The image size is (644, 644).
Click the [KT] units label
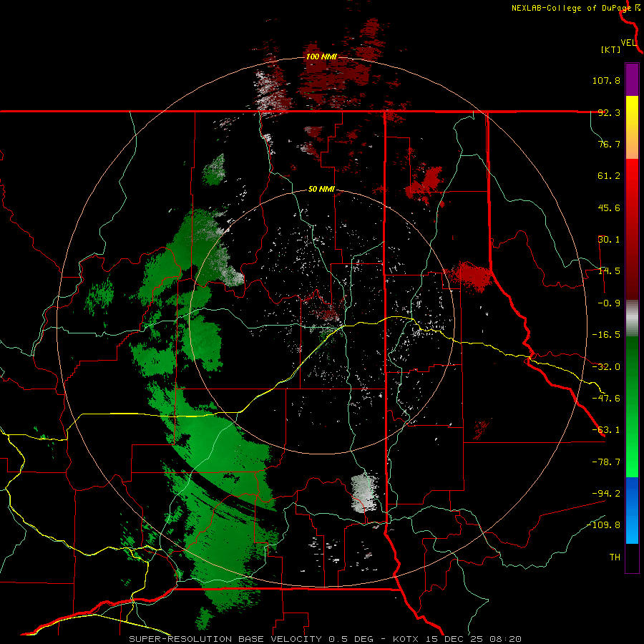[x=611, y=49]
